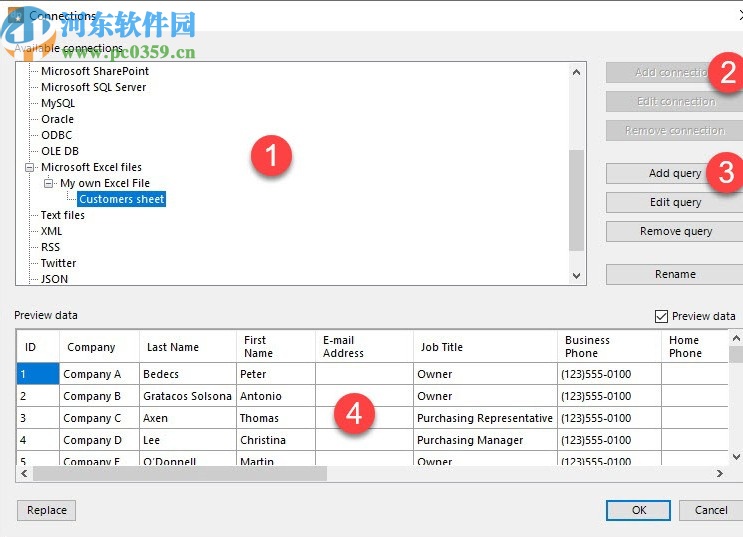
Task: Choose MySQL connection type
Action: (x=58, y=103)
